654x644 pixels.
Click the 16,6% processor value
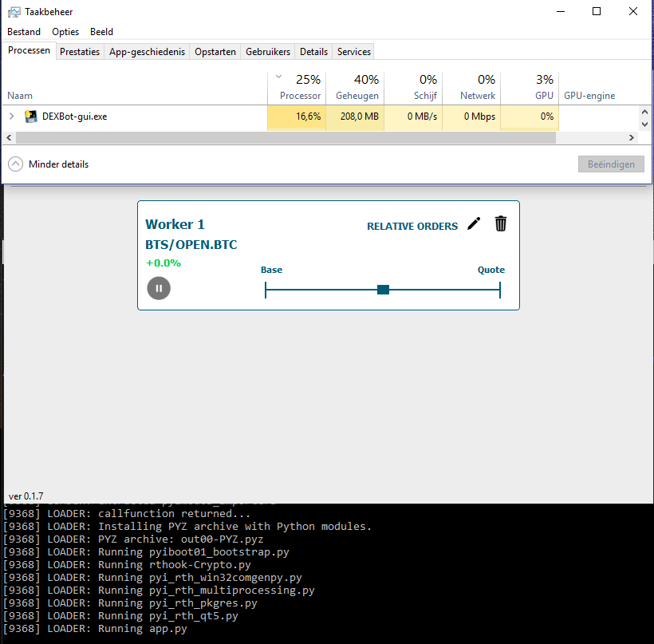(308, 117)
